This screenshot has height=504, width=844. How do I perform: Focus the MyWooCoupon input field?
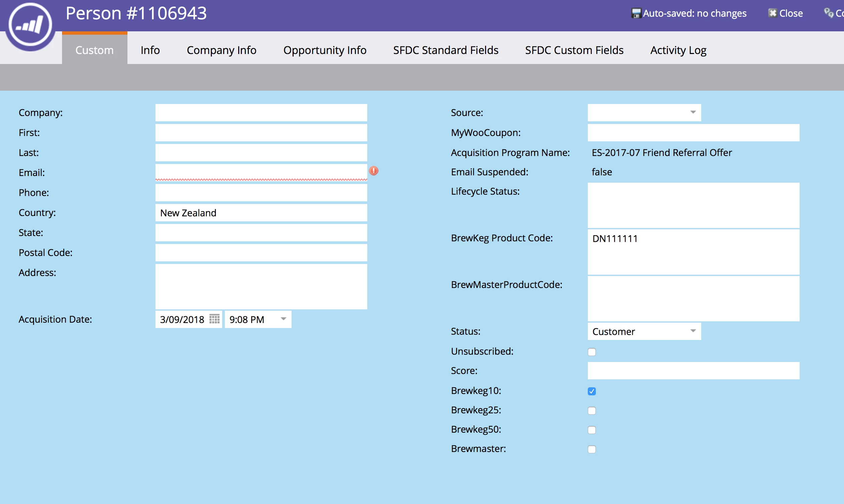tap(694, 132)
